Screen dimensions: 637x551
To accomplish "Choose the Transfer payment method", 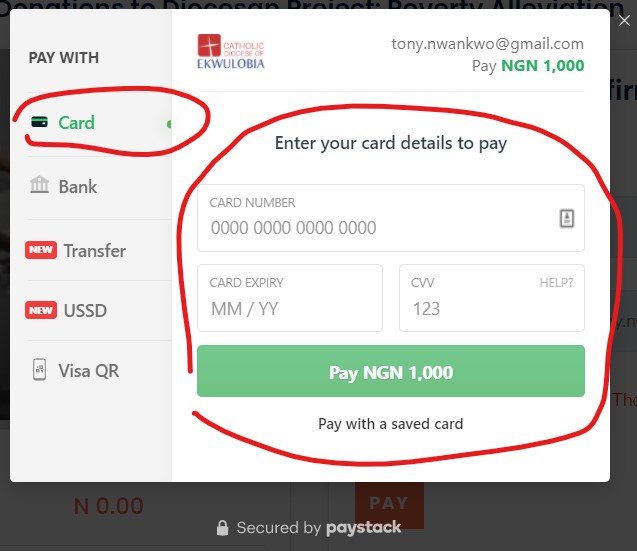I will point(94,250).
